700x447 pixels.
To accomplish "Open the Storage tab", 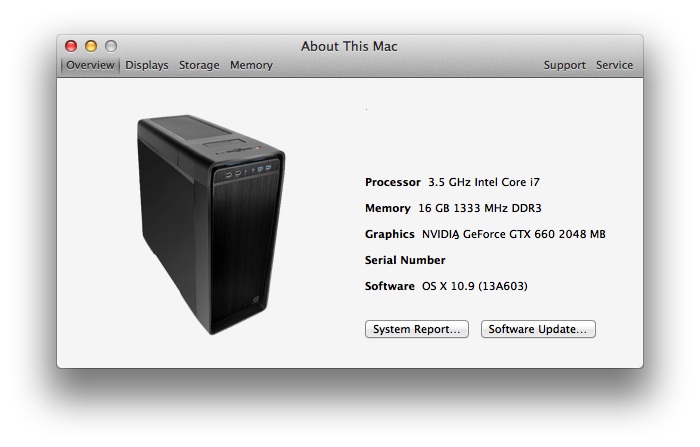I will 199,65.
